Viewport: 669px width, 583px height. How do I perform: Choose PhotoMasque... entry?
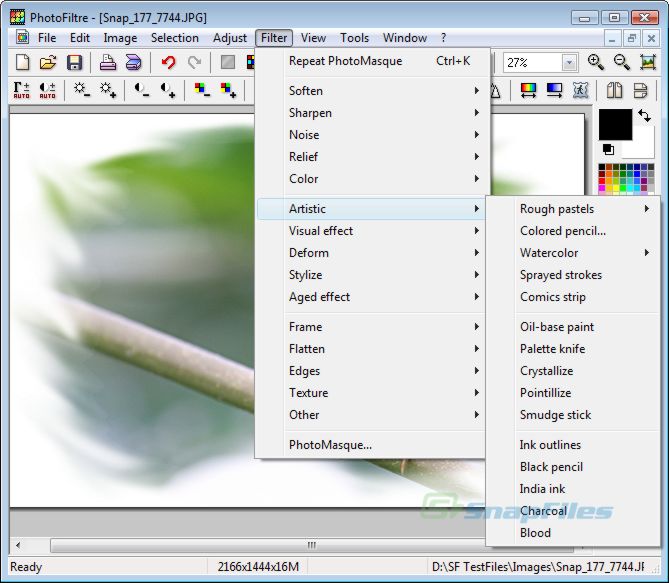(x=371, y=445)
